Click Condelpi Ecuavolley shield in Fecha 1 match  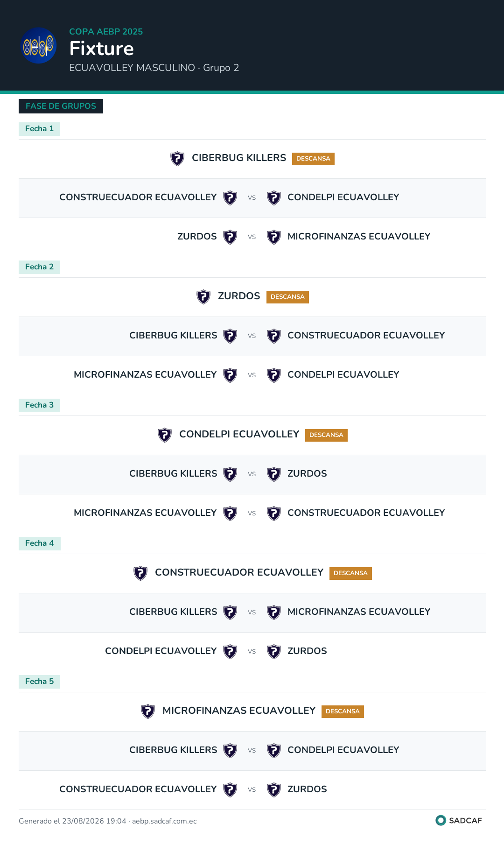tap(274, 198)
